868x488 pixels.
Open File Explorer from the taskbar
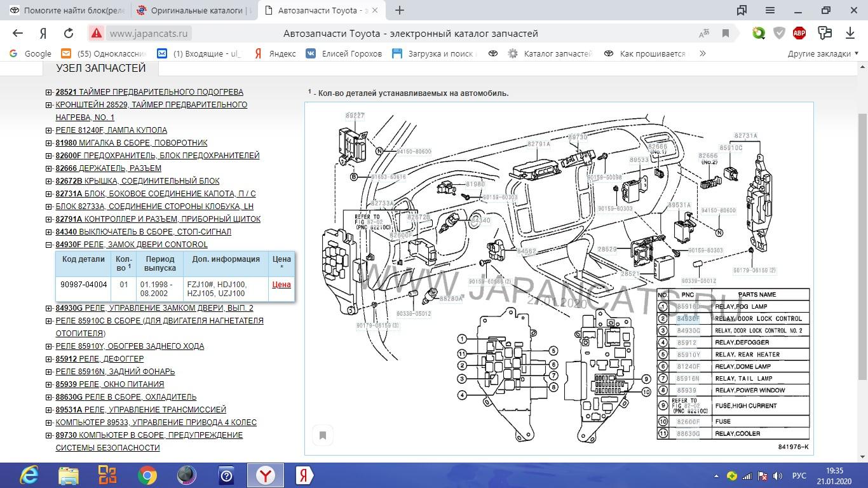click(x=69, y=475)
